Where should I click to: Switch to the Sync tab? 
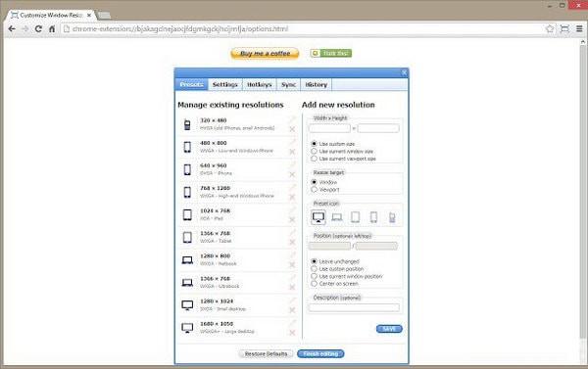point(288,84)
